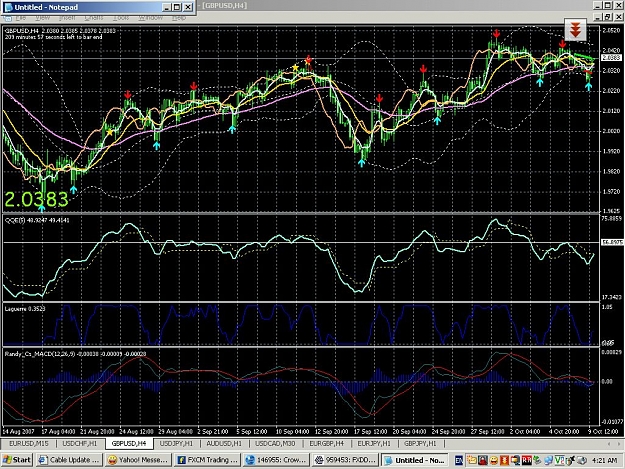Click the large green 2.0383 price label
Screen dimensions: 625x469
tap(36, 200)
